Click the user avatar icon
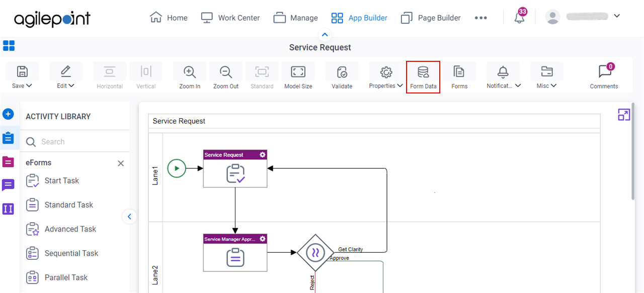The height and width of the screenshot is (293, 644). coord(552,17)
